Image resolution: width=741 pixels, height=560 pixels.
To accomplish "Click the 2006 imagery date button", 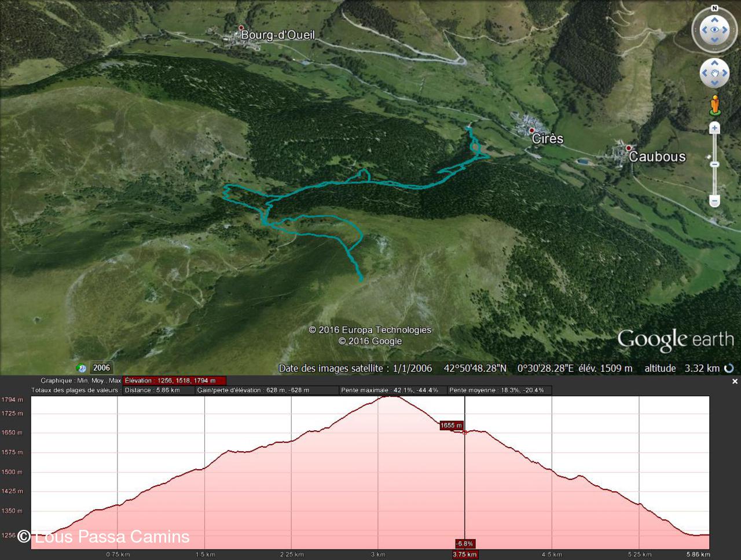I will coord(101,368).
